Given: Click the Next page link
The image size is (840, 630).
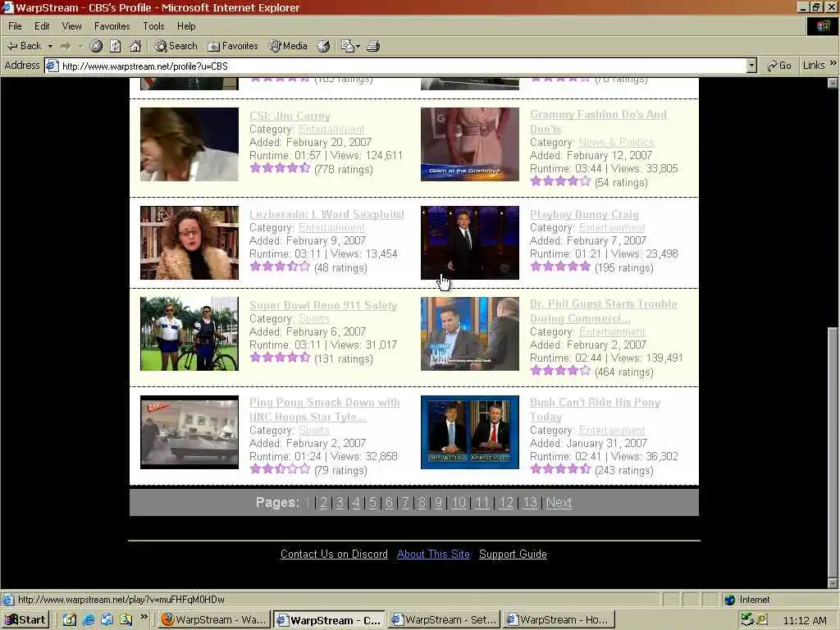Looking at the screenshot, I should pyautogui.click(x=559, y=503).
